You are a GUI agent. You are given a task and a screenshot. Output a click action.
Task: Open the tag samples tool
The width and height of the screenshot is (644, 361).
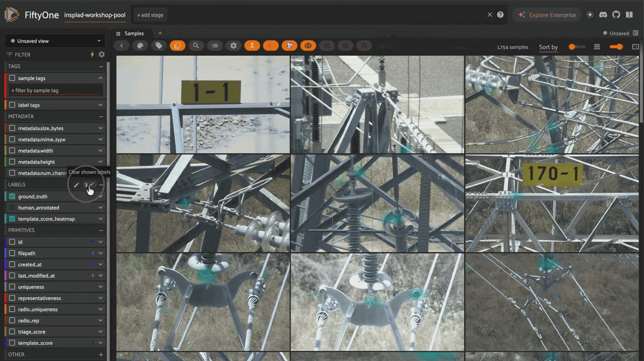click(x=159, y=46)
